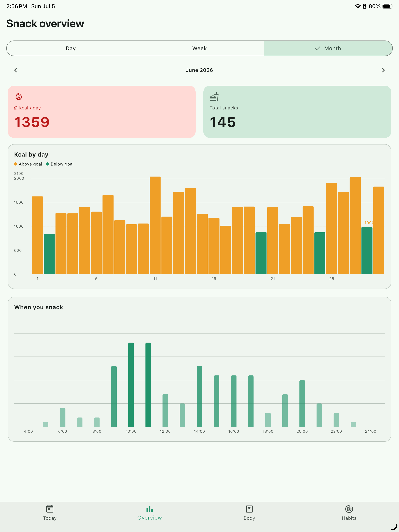Tap the 1359 kcal value
Viewport: 399px width, 532px height.
coord(32,122)
